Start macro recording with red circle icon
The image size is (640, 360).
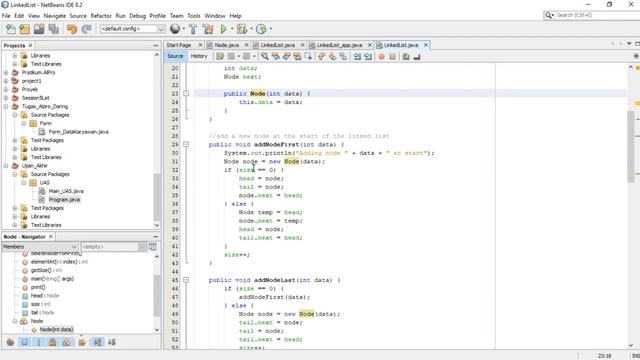(382, 57)
